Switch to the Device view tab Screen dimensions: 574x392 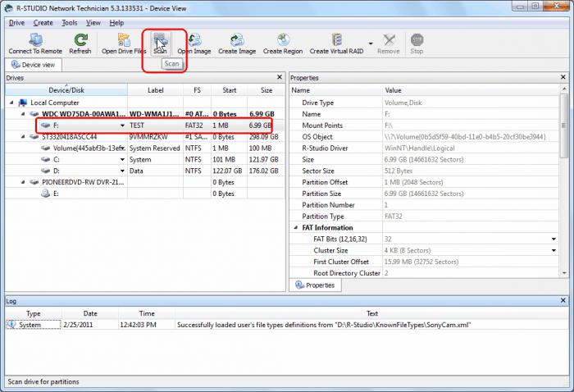coord(34,65)
